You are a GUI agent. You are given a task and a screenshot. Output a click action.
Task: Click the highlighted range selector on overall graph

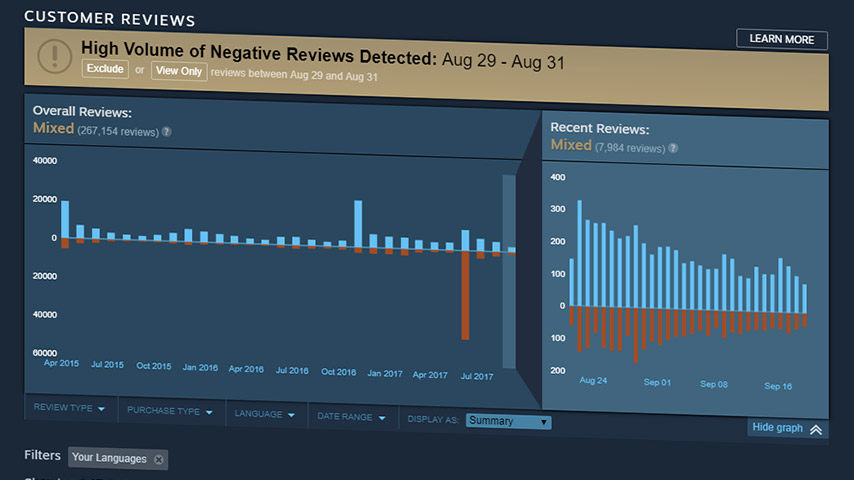pyautogui.click(x=509, y=272)
